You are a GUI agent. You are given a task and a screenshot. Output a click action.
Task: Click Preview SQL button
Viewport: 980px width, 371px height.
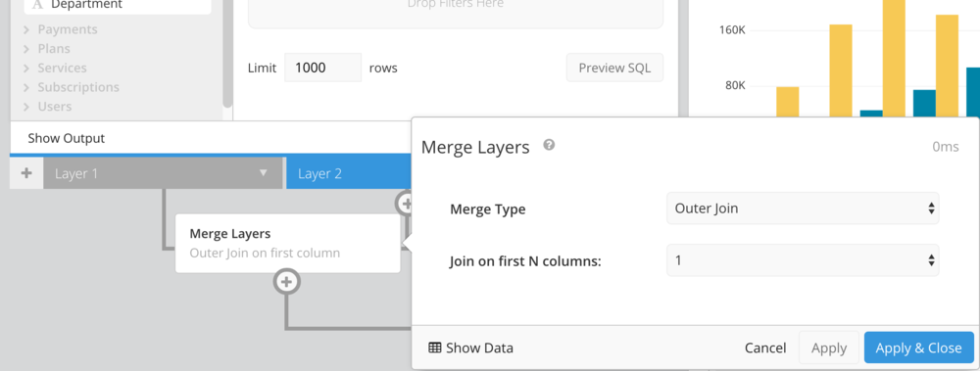[x=614, y=68]
